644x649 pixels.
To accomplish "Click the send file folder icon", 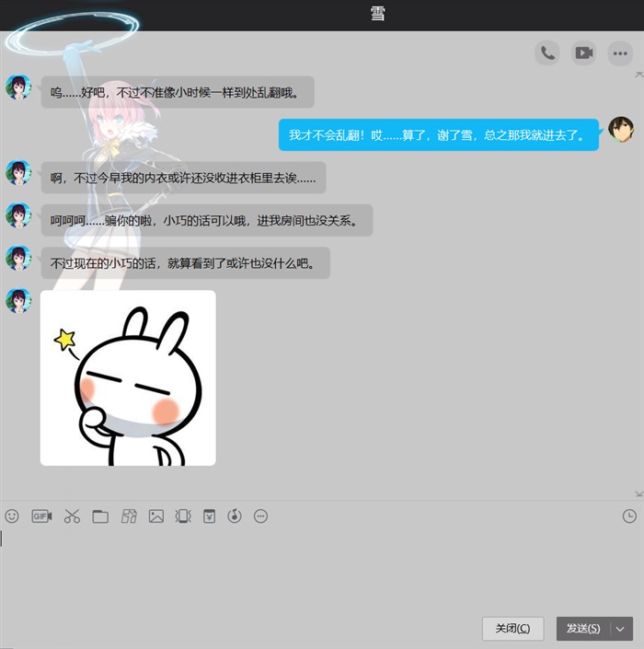I will pyautogui.click(x=100, y=516).
